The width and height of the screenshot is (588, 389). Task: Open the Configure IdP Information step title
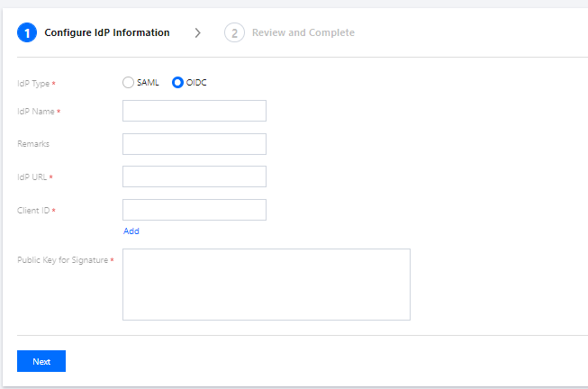(x=107, y=32)
